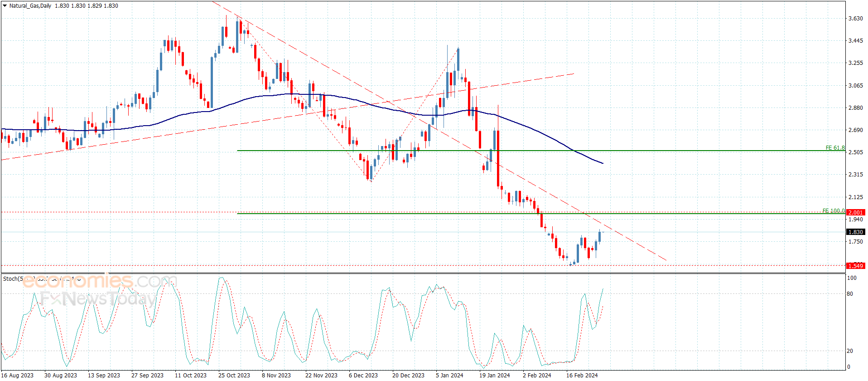
Task: Click the right end of blue moving average
Action: pyautogui.click(x=602, y=163)
